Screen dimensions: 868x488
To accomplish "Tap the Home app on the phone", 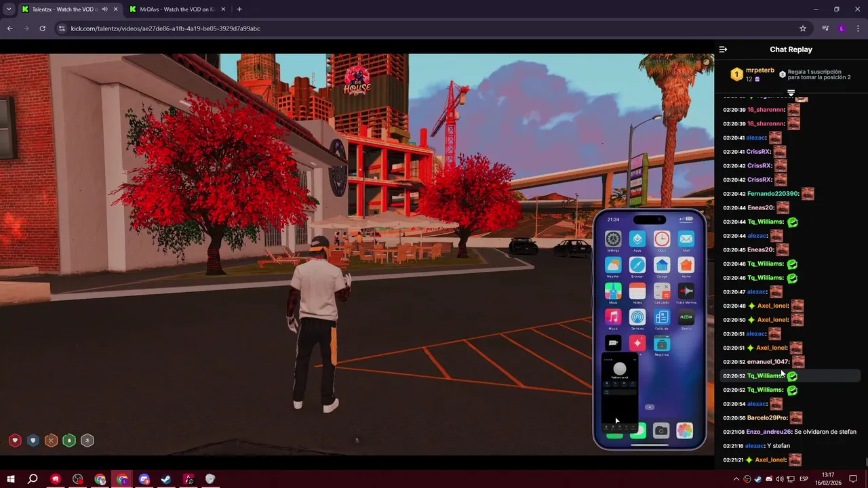I will 686,265.
